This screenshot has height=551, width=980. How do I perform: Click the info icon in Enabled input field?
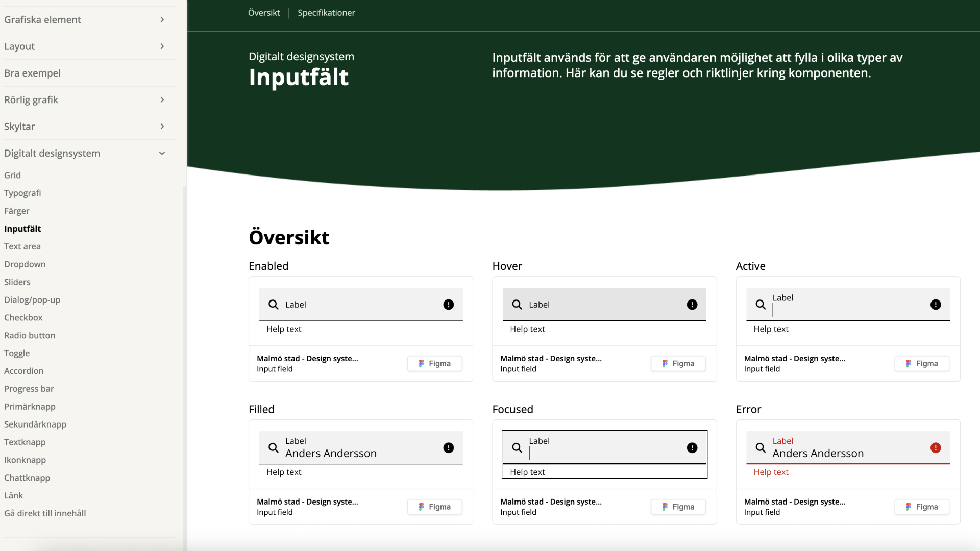tap(448, 305)
